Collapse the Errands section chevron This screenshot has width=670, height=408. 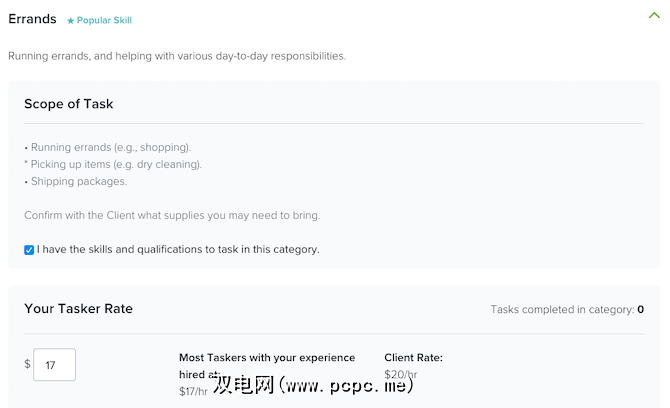point(654,15)
